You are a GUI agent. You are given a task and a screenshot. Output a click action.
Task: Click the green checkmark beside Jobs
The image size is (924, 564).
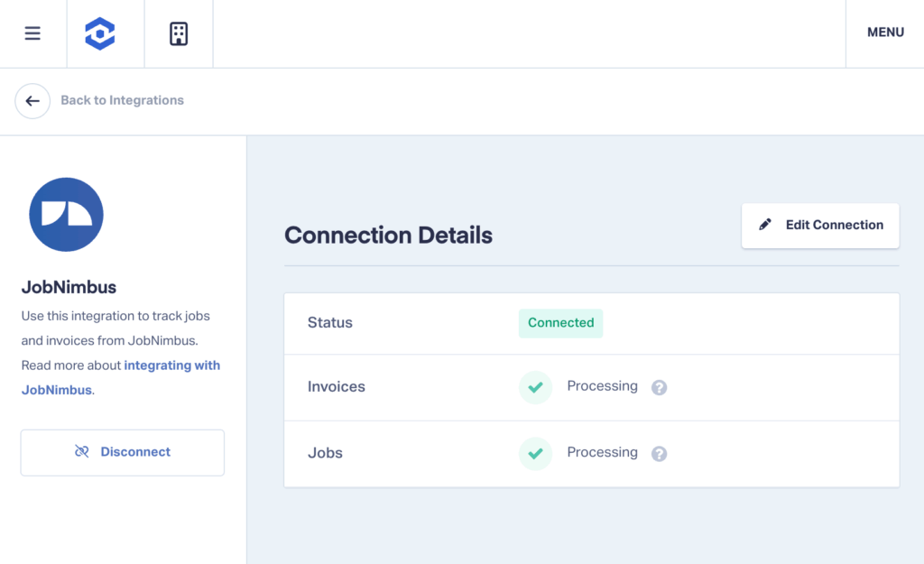pyautogui.click(x=535, y=453)
